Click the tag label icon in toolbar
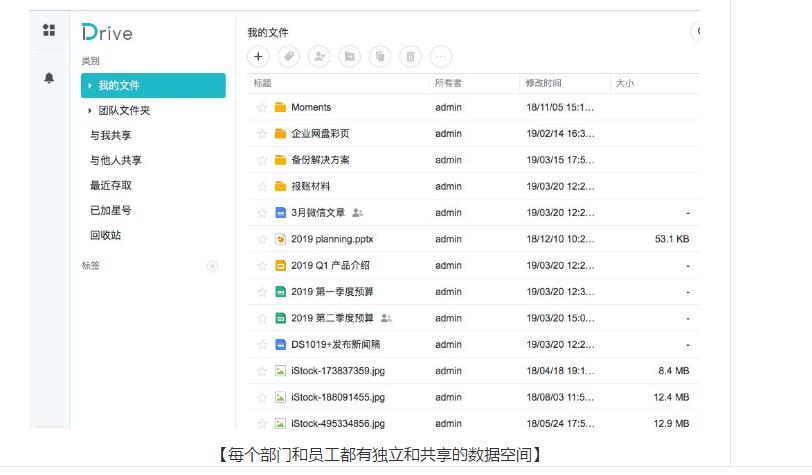812x475 pixels. pos(288,57)
